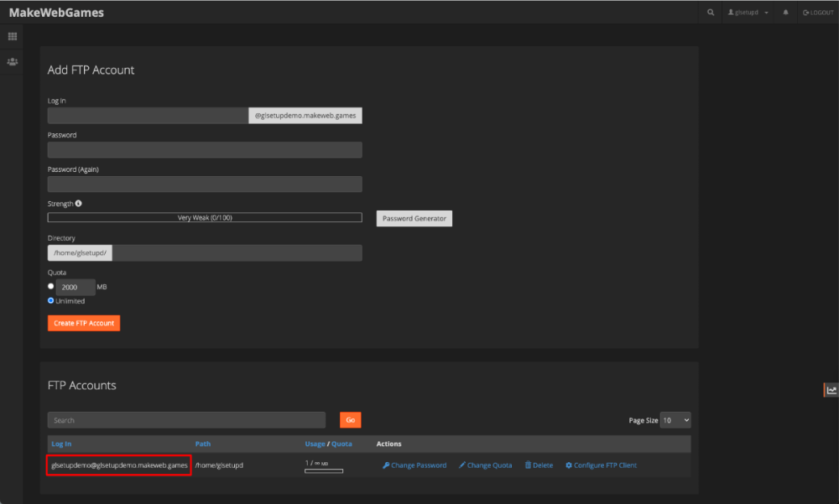Click the search magnifier icon in header
Viewport: 839px width, 504px height.
point(711,13)
